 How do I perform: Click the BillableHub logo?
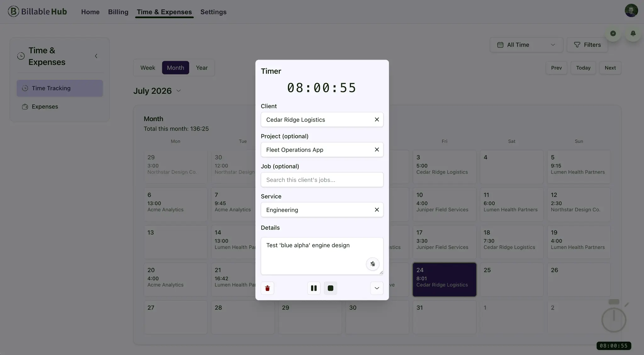coord(37,12)
